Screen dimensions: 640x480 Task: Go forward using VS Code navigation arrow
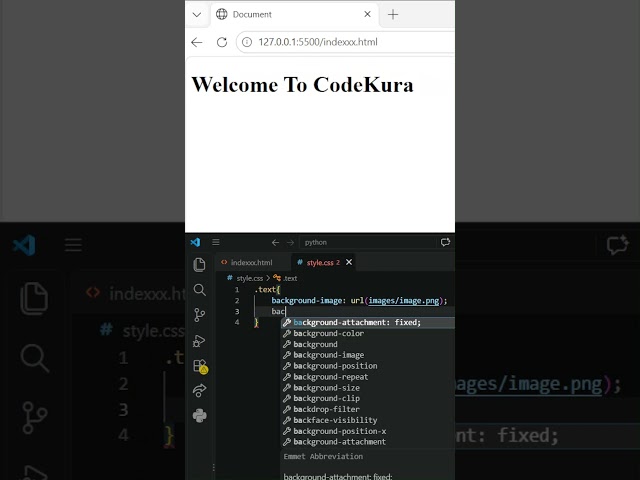tap(290, 242)
